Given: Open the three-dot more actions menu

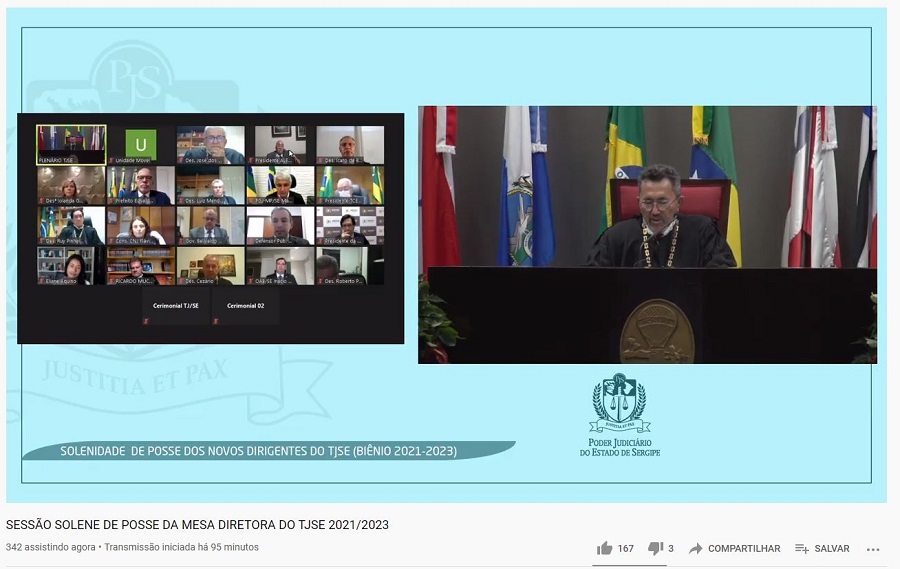Looking at the screenshot, I should tap(873, 549).
